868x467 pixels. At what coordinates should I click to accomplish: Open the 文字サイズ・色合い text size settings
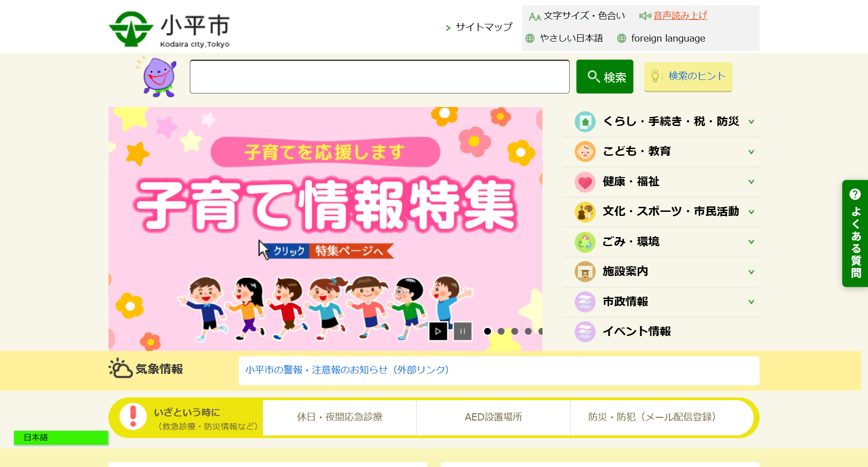(x=577, y=16)
